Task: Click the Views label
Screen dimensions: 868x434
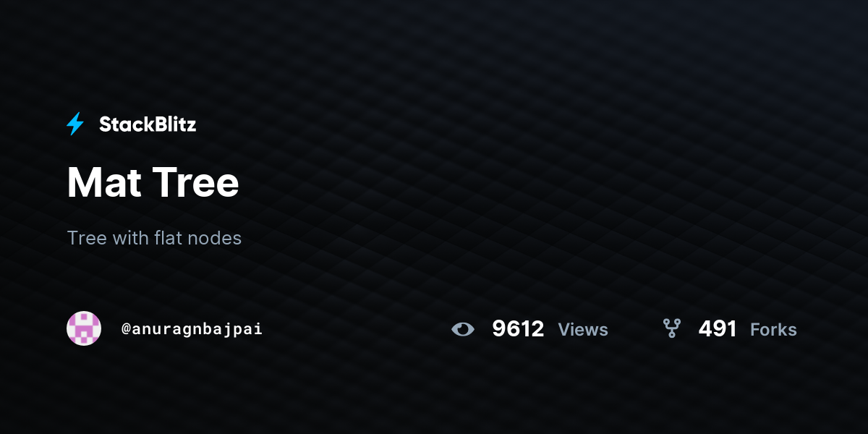Action: tap(583, 330)
